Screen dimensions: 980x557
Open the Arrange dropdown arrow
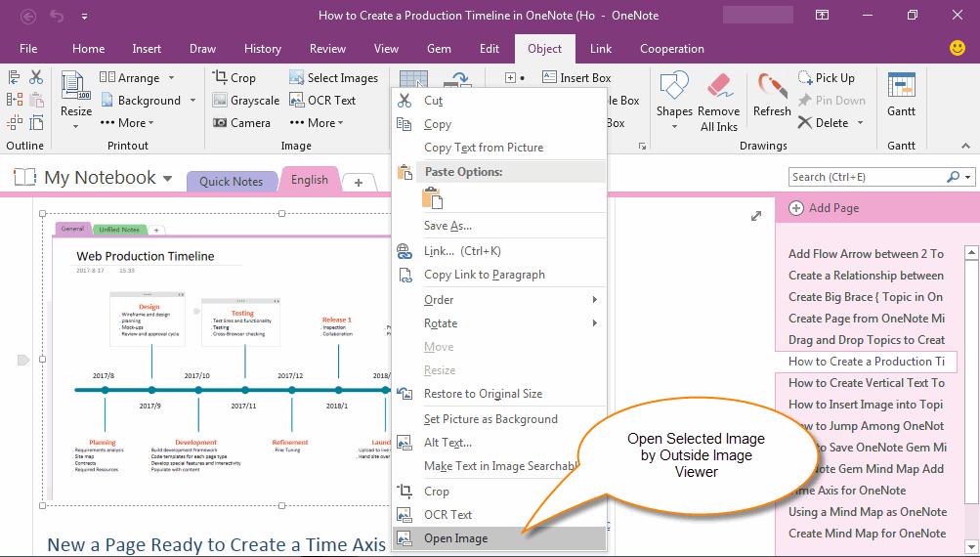coord(171,78)
